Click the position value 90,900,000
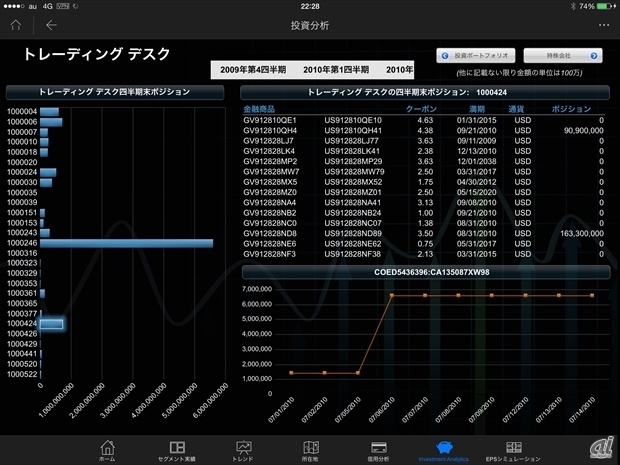This screenshot has width=620, height=465. (x=584, y=130)
